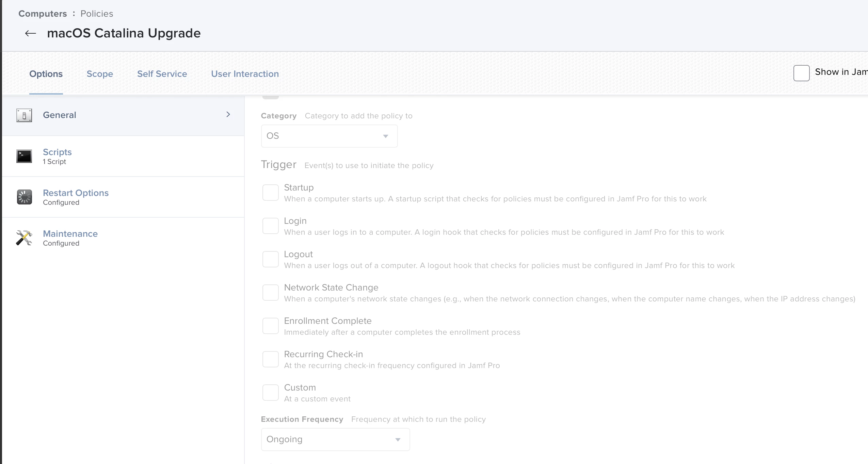This screenshot has height=464, width=868.
Task: Open the Self Service tab
Action: point(162,74)
